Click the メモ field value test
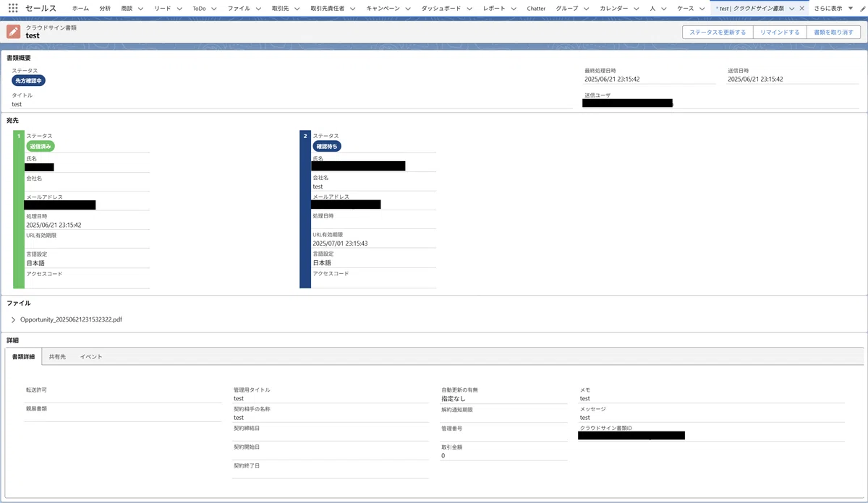The image size is (868, 503). 585,398
